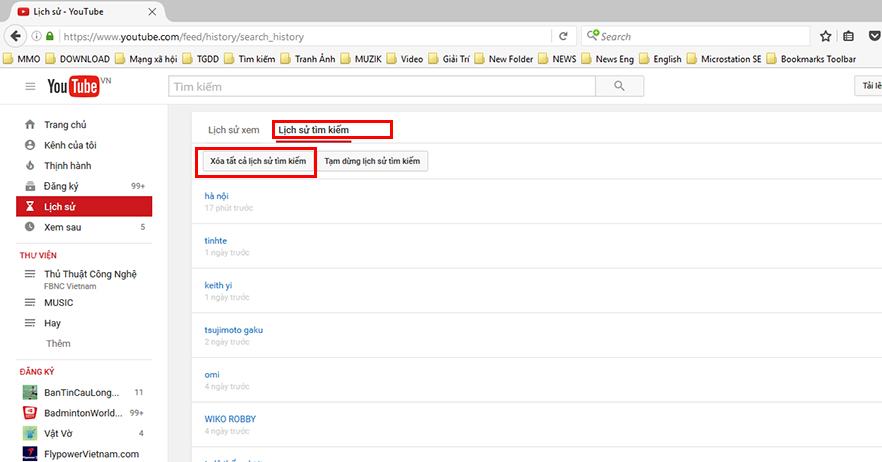Screen dimensions: 882x462
Task: Click the browser back arrow button
Action: click(15, 36)
